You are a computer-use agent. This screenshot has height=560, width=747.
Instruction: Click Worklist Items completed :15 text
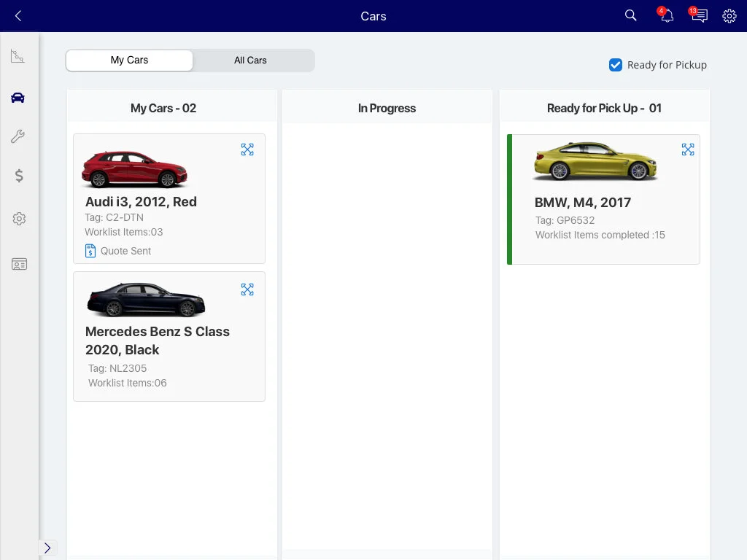[600, 235]
